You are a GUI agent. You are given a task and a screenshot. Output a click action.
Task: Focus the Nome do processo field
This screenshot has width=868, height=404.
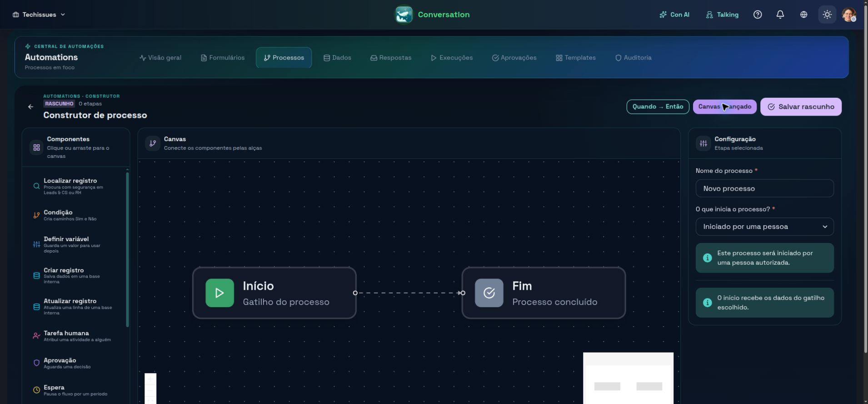tap(765, 188)
